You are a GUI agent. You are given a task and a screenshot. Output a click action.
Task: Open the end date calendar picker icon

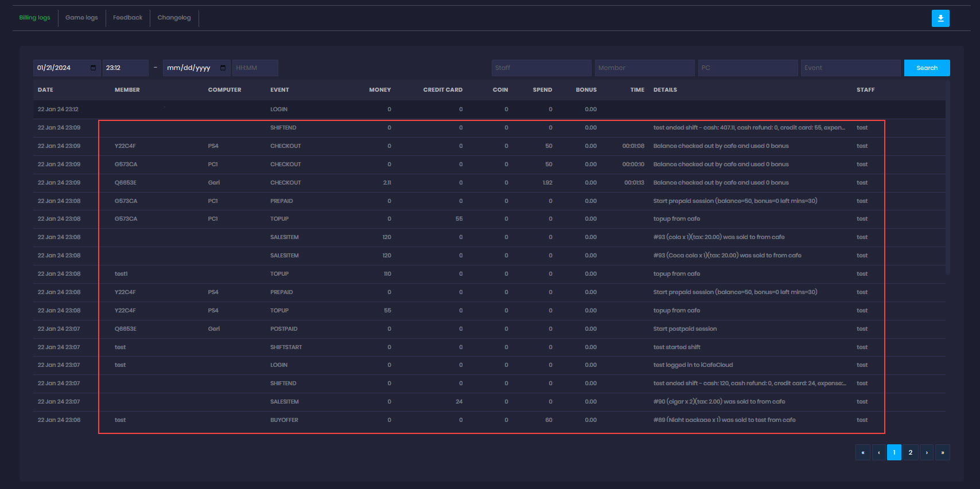[223, 68]
